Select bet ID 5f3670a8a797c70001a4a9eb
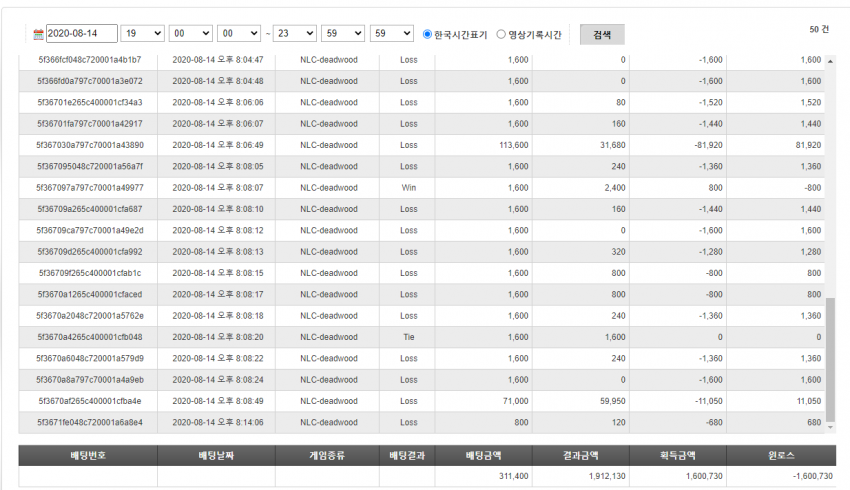Image resolution: width=850 pixels, height=490 pixels. click(x=90, y=379)
